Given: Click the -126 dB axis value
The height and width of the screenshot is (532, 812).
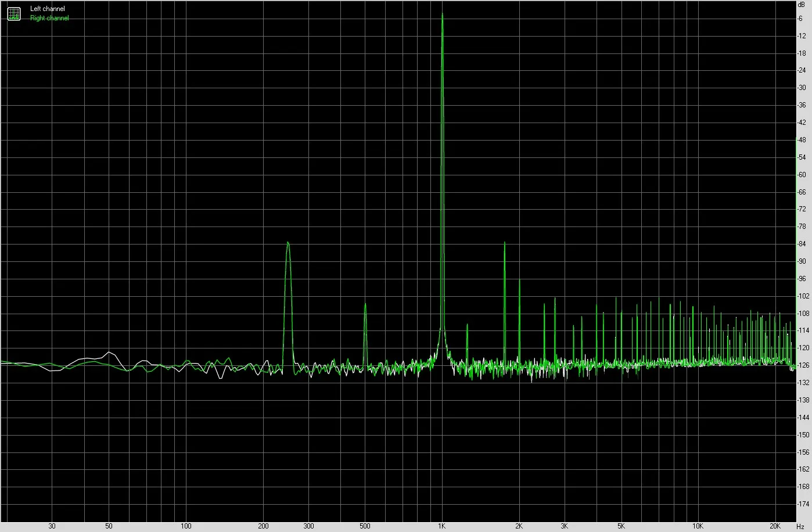Looking at the screenshot, I should click(803, 365).
